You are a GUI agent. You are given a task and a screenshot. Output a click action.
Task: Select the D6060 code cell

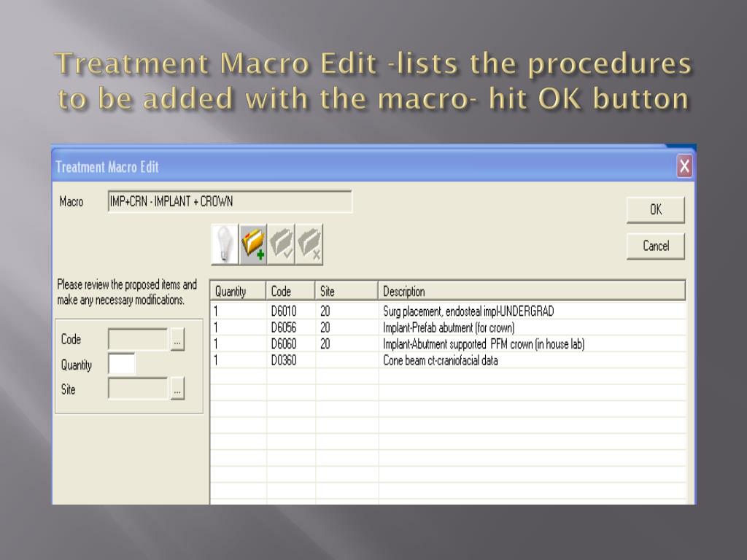coord(284,344)
